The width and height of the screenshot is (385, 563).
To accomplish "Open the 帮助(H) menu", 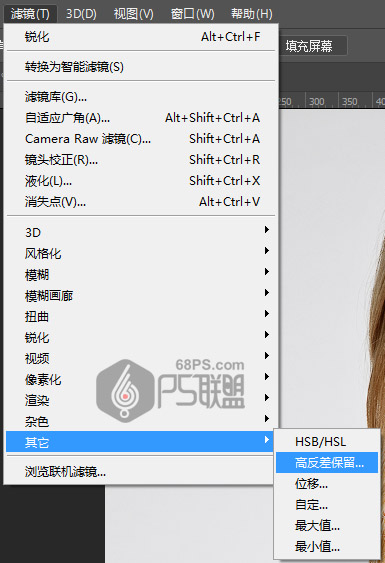I will coord(251,14).
